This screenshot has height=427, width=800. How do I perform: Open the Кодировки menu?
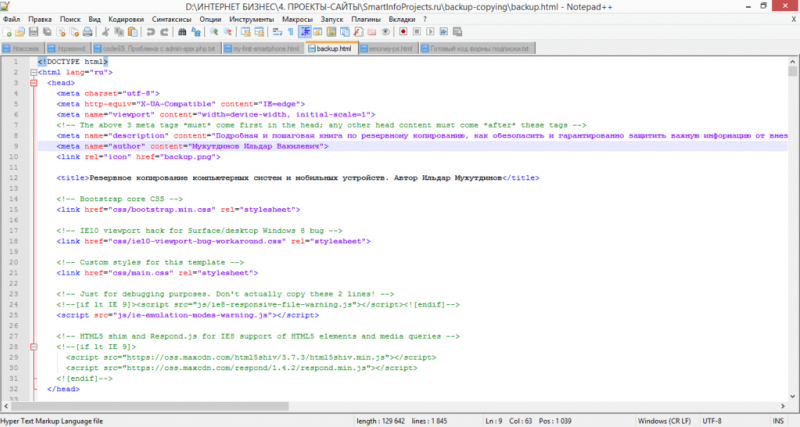(x=126, y=19)
